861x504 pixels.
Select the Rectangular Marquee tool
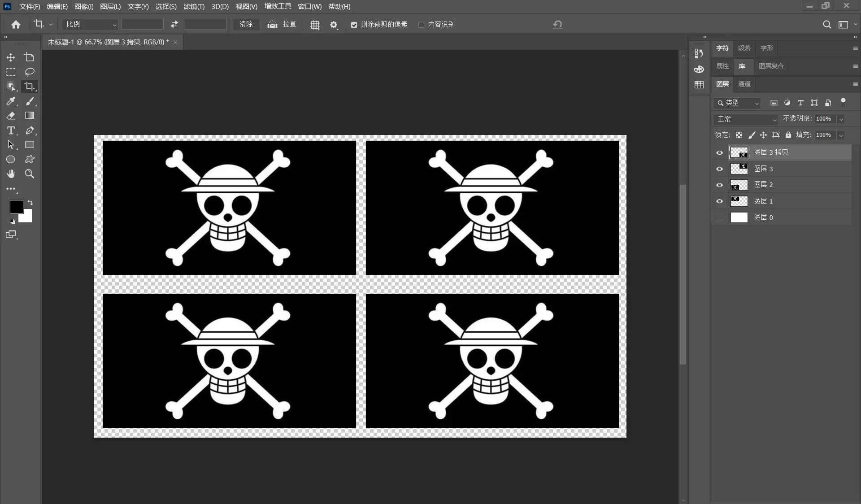tap(11, 72)
